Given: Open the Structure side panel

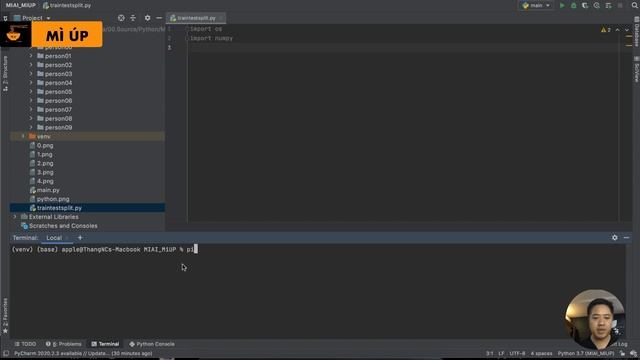Looking at the screenshot, I should [x=5, y=73].
